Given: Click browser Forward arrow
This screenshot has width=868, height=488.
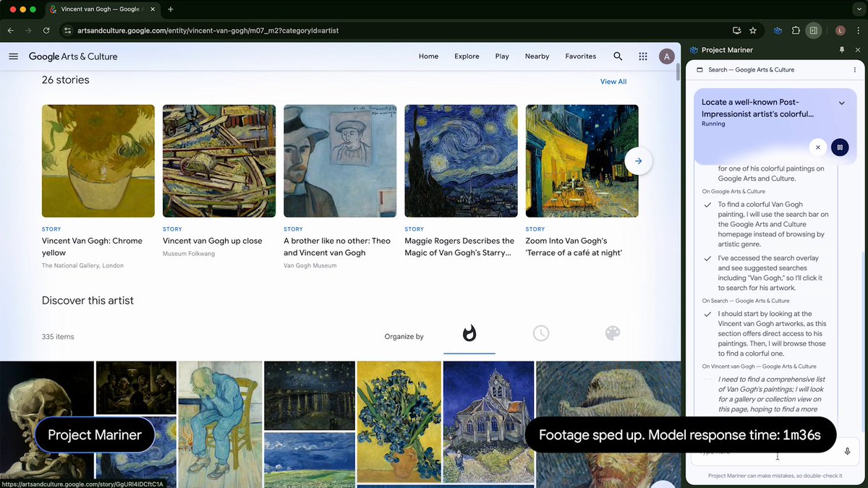Looking at the screenshot, I should point(28,30).
